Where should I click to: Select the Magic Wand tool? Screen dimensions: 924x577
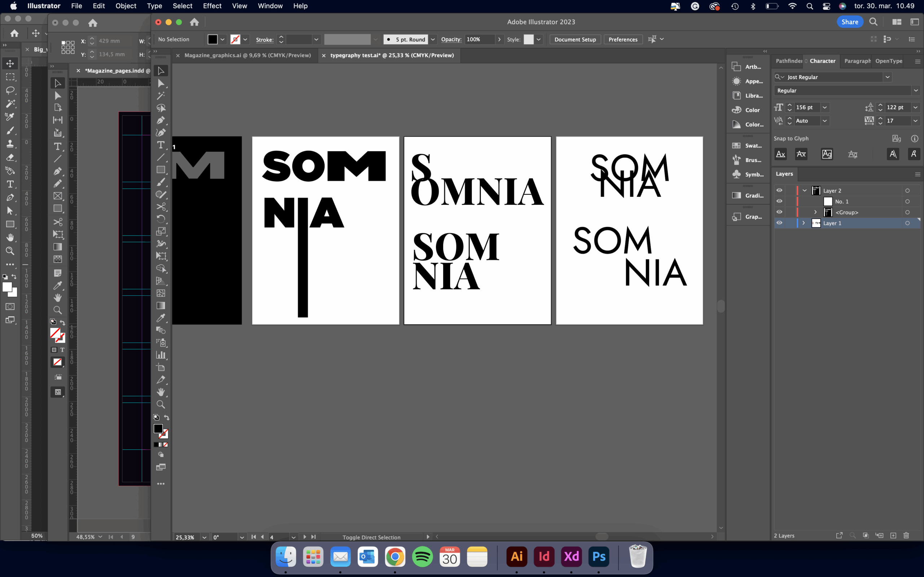(161, 96)
